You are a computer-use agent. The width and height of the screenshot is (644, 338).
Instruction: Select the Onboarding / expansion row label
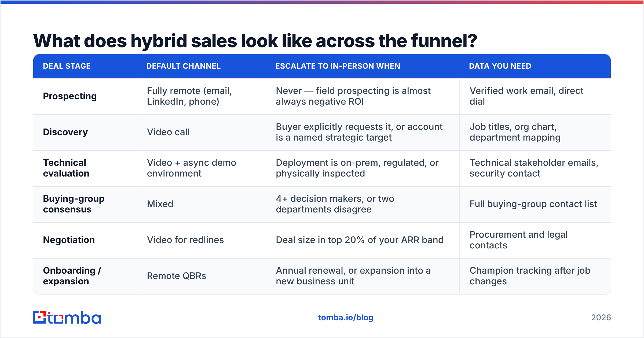coord(72,276)
